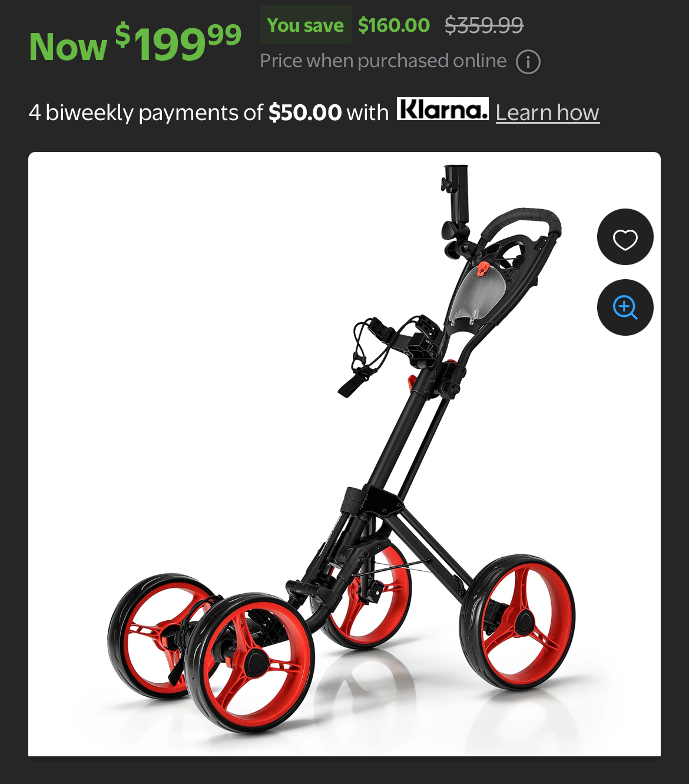Open the info icon beside Price when purchased online
The image size is (689, 784).
[x=528, y=62]
